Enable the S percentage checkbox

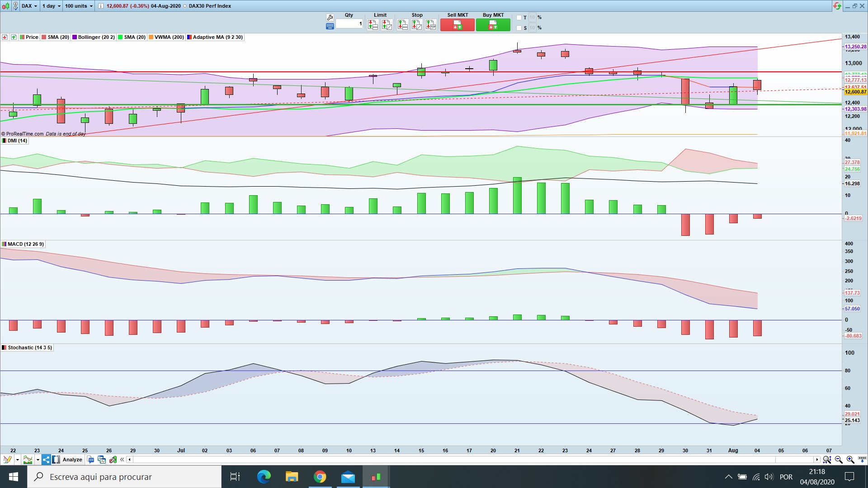(519, 28)
